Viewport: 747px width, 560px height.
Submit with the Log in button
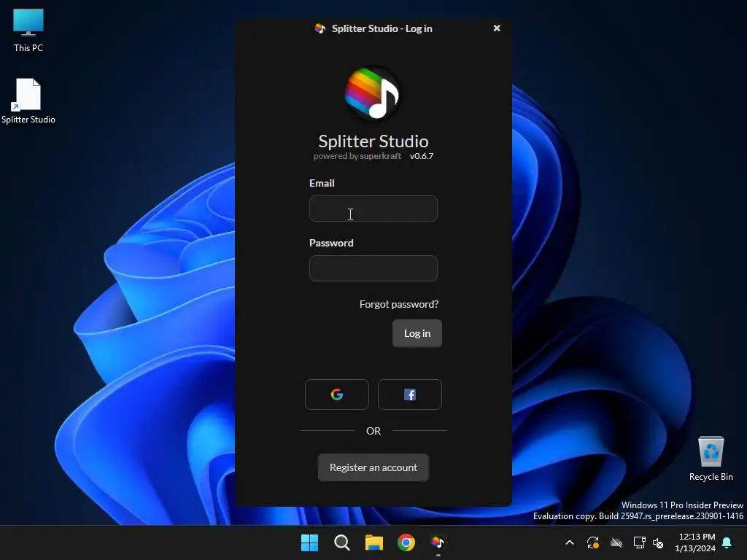(417, 333)
